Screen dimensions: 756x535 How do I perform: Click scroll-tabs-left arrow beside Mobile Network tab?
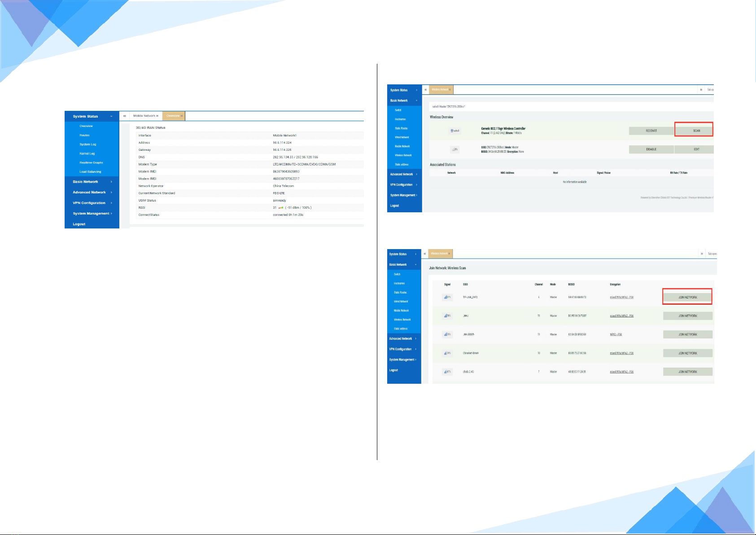point(125,116)
